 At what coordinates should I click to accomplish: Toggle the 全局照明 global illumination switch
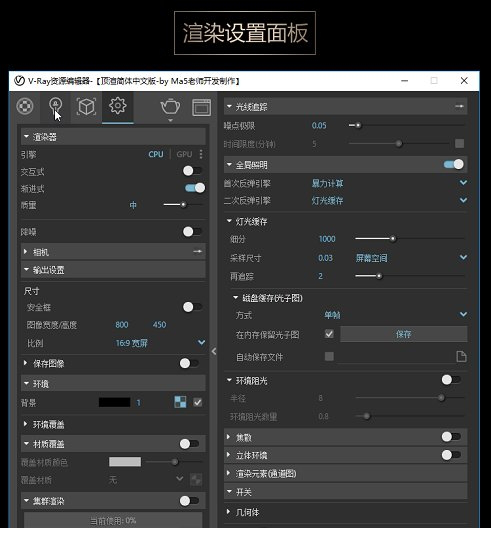454,164
